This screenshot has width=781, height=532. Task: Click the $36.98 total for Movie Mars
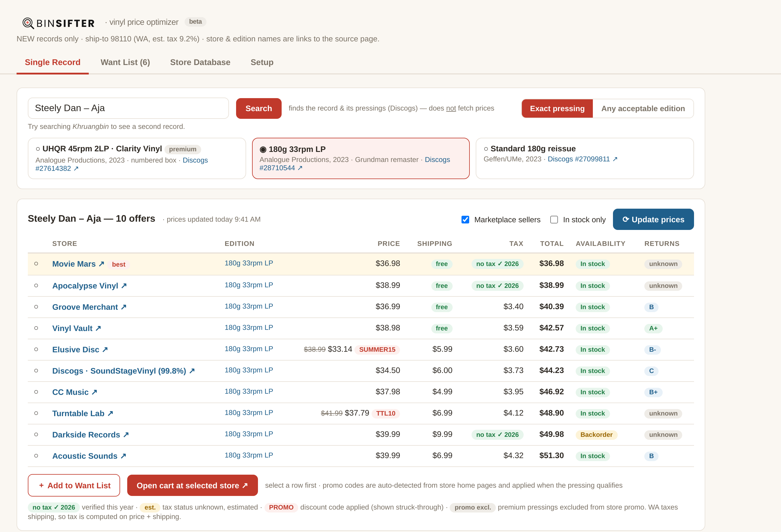[551, 264]
